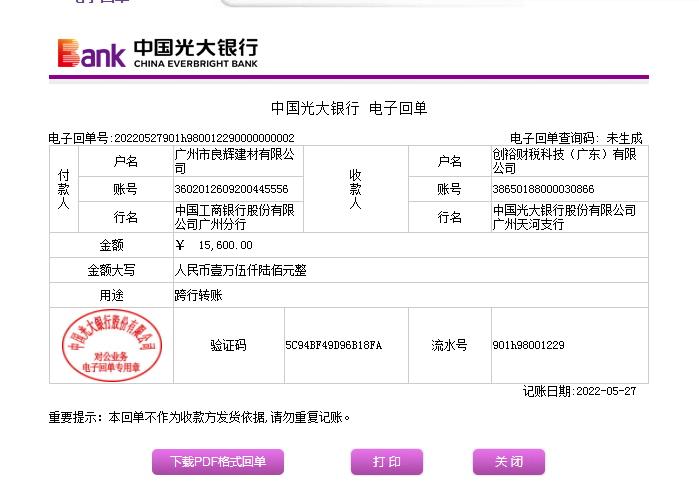Click the 付款人 column label

64,189
